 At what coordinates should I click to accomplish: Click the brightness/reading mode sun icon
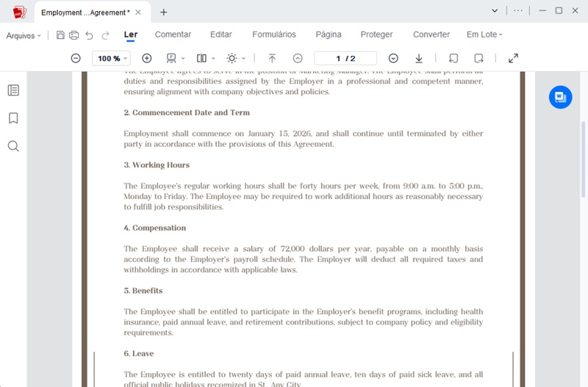pos(232,58)
